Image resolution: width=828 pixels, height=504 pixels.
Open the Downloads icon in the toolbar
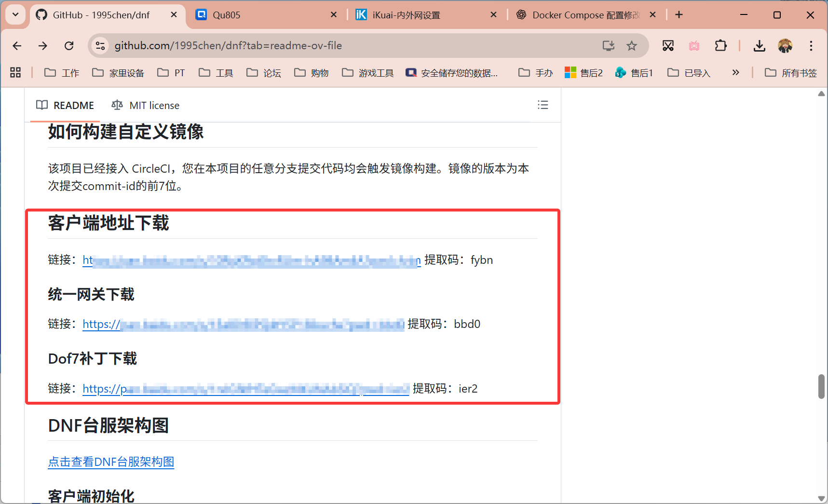tap(759, 45)
